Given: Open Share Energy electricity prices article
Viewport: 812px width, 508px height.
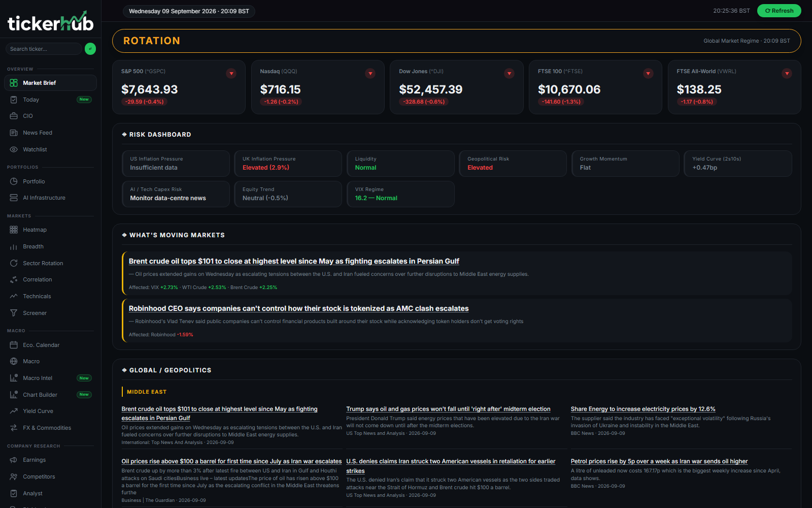Looking at the screenshot, I should coord(643,409).
